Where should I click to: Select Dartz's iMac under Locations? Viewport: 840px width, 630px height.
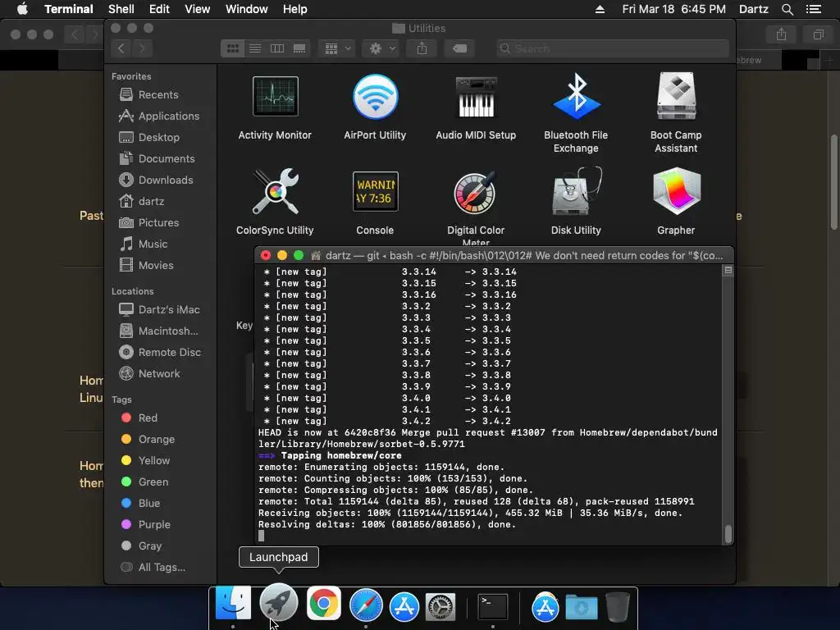point(160,310)
